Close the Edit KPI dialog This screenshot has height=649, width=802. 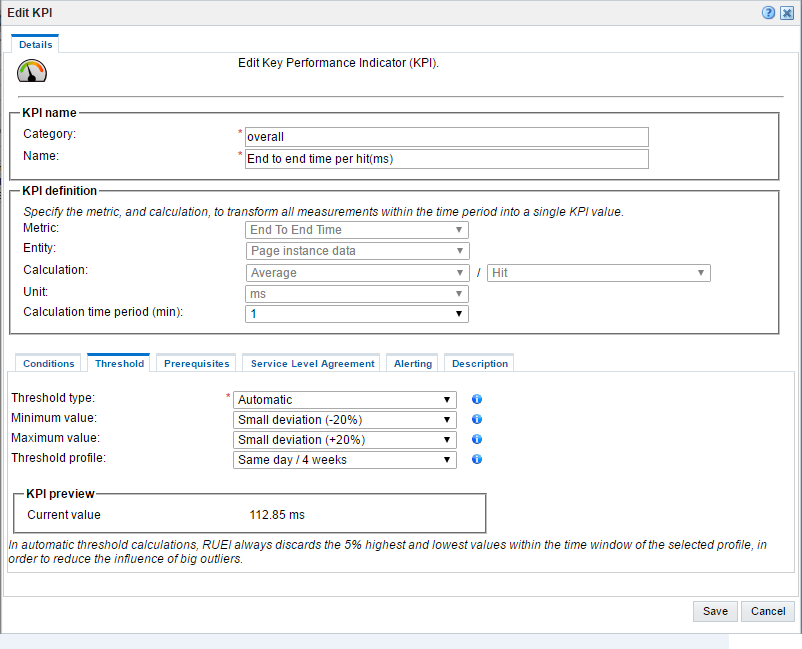tap(787, 13)
